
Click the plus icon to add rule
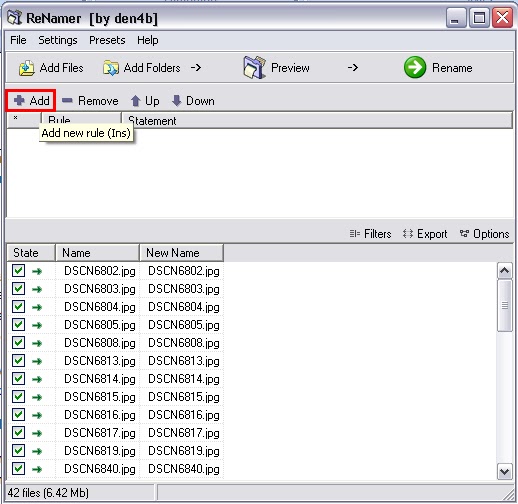19,100
